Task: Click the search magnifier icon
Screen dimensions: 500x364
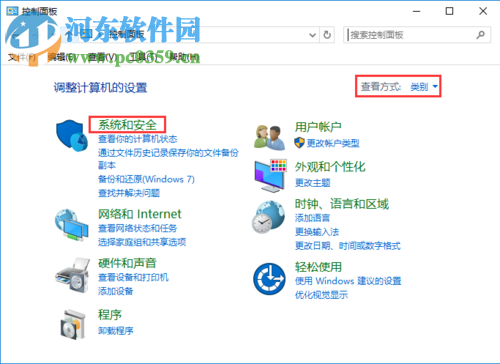Action: point(480,35)
